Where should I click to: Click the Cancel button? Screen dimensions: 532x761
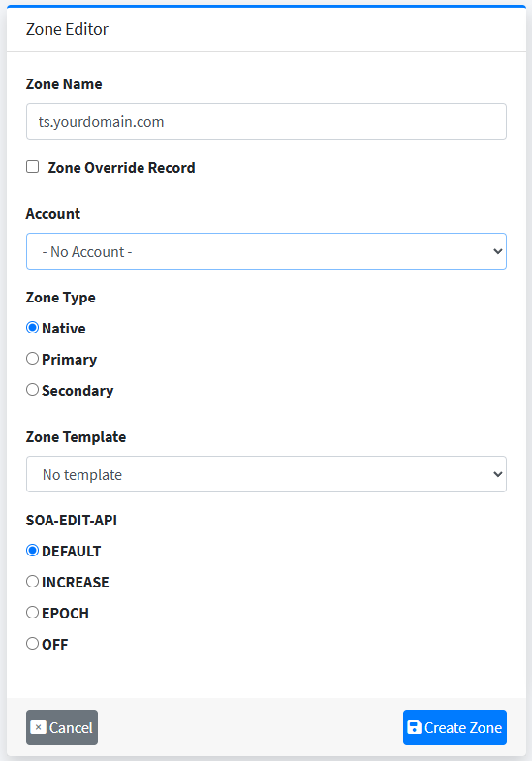coord(62,727)
